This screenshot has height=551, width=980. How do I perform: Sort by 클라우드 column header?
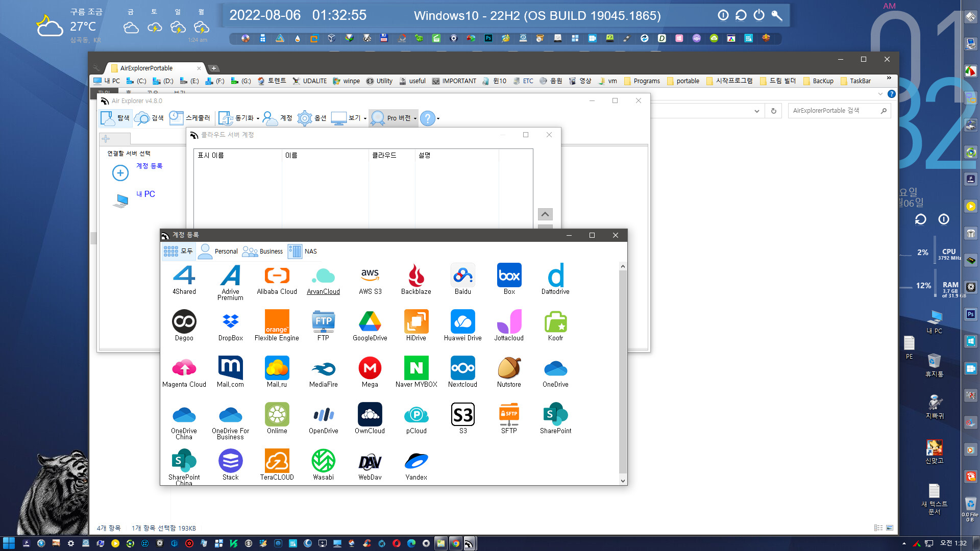[391, 155]
